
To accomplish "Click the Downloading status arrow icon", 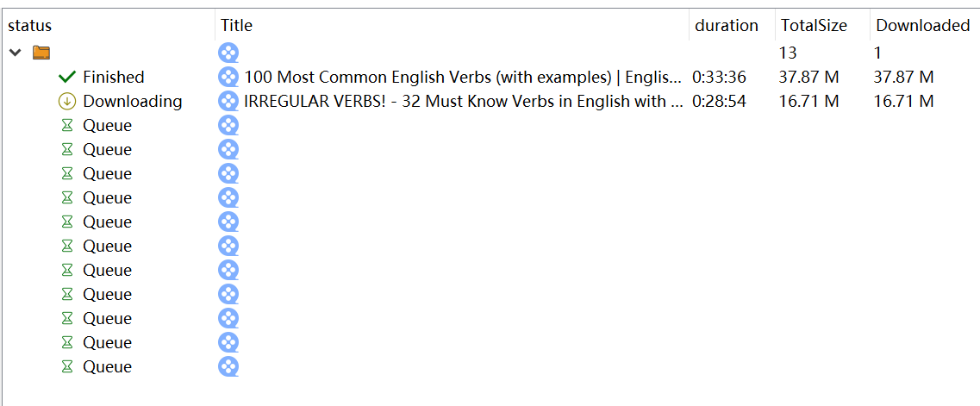I will 67,101.
